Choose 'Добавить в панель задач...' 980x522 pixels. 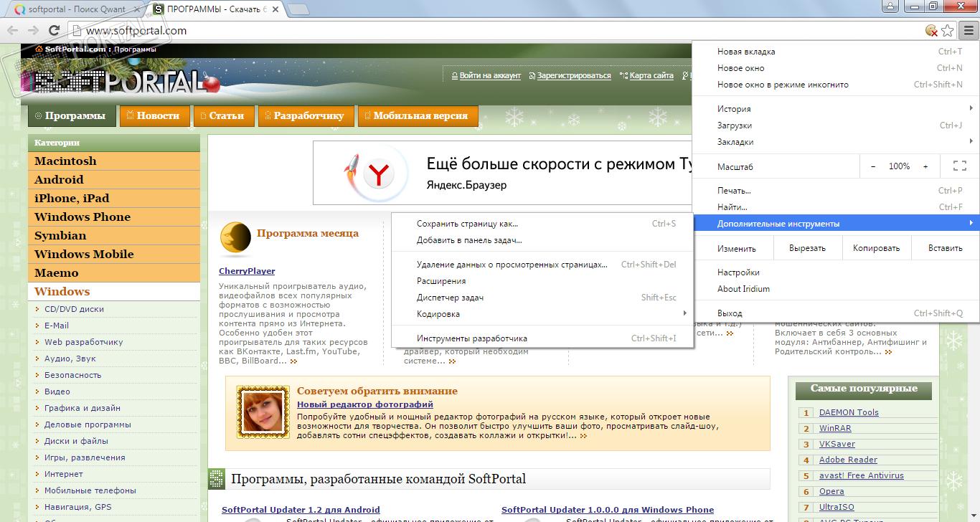pyautogui.click(x=542, y=240)
